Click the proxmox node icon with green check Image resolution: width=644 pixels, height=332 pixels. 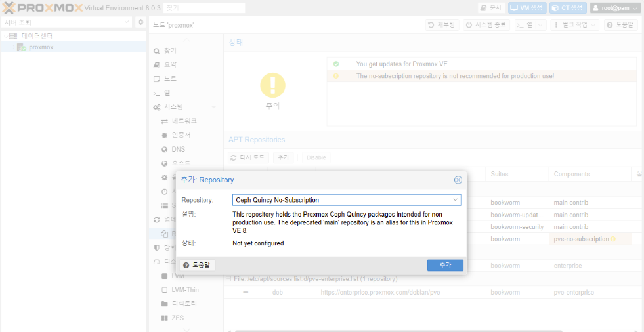[x=22, y=47]
